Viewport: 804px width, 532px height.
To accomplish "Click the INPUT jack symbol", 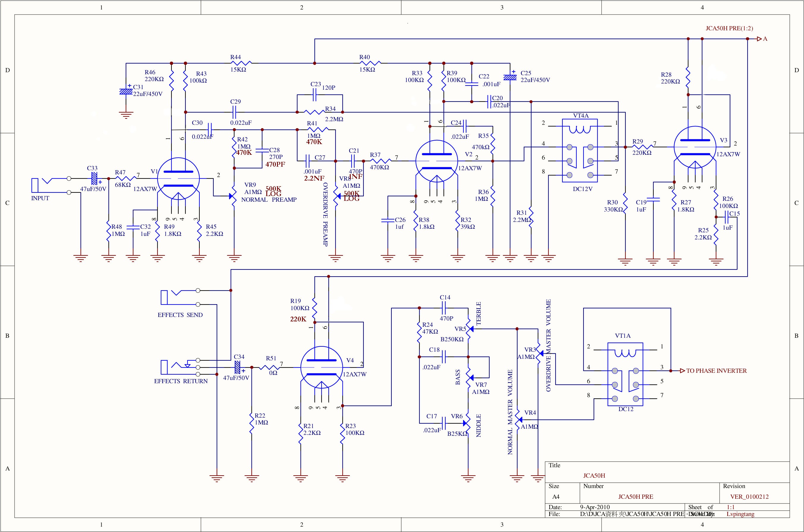I will tap(51, 185).
